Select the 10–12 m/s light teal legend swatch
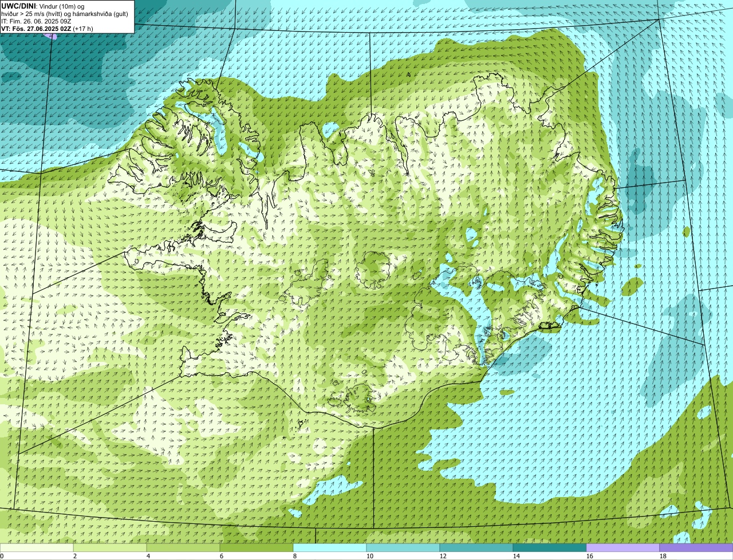The image size is (733, 560). (x=403, y=547)
